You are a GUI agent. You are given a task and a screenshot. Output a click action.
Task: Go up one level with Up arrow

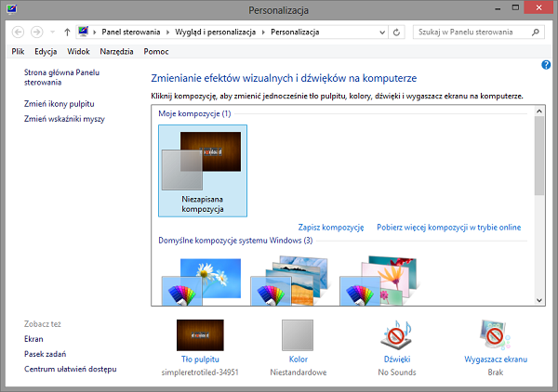(67, 33)
